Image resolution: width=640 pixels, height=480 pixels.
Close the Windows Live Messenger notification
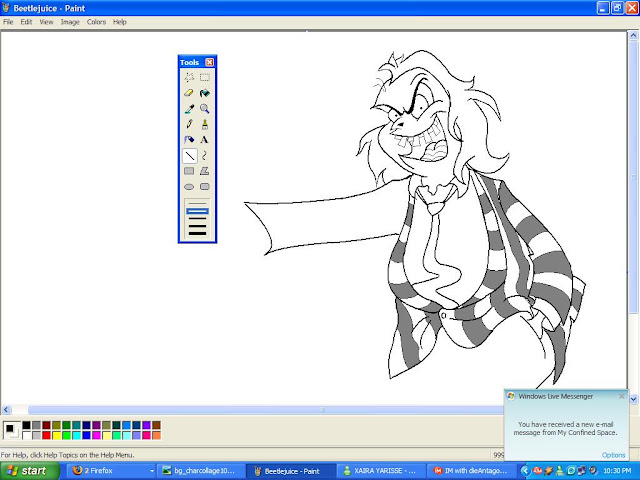[x=621, y=396]
